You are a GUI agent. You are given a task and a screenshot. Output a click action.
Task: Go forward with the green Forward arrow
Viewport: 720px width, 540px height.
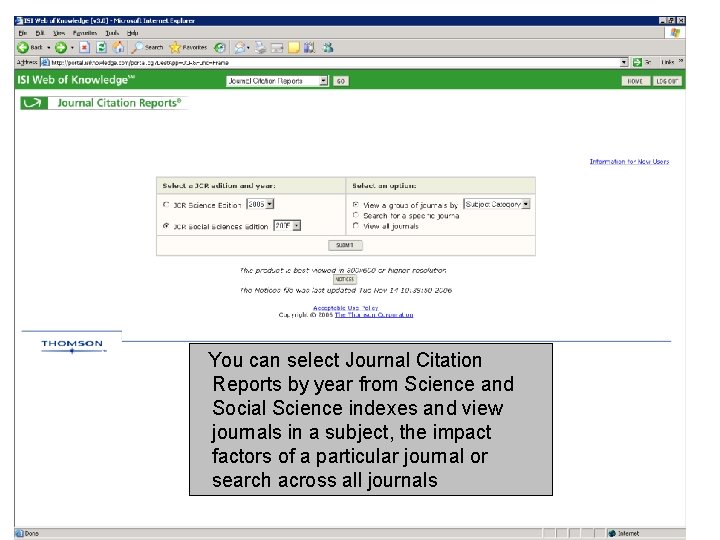tap(61, 47)
